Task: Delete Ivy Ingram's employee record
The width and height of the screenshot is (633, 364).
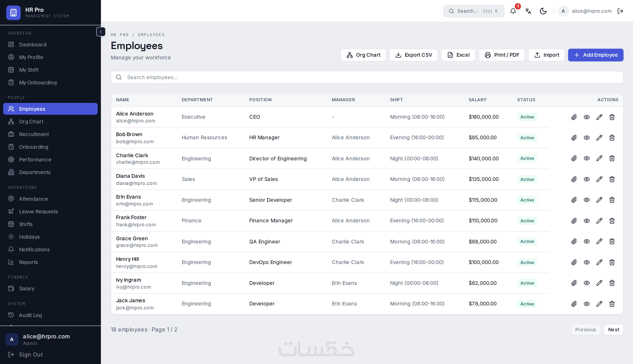Action: pyautogui.click(x=612, y=283)
